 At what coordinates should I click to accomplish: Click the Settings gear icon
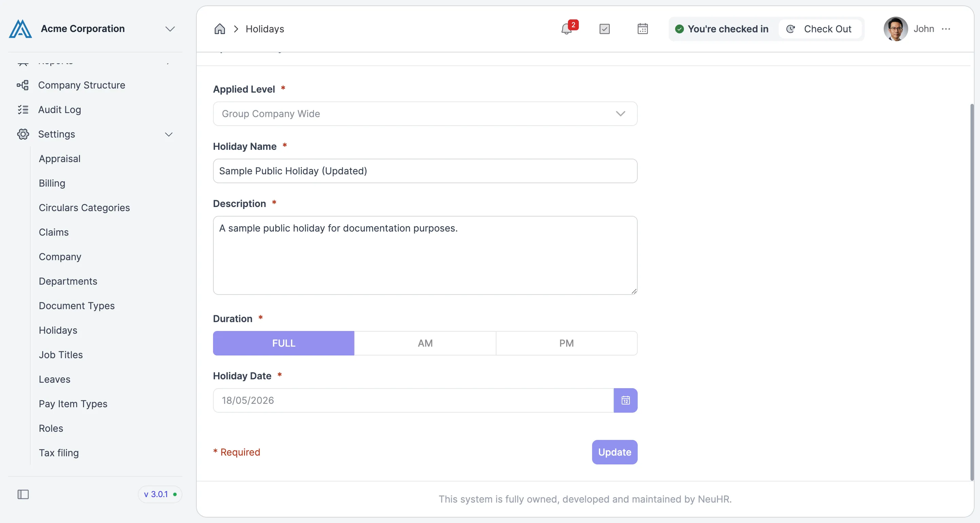23,134
